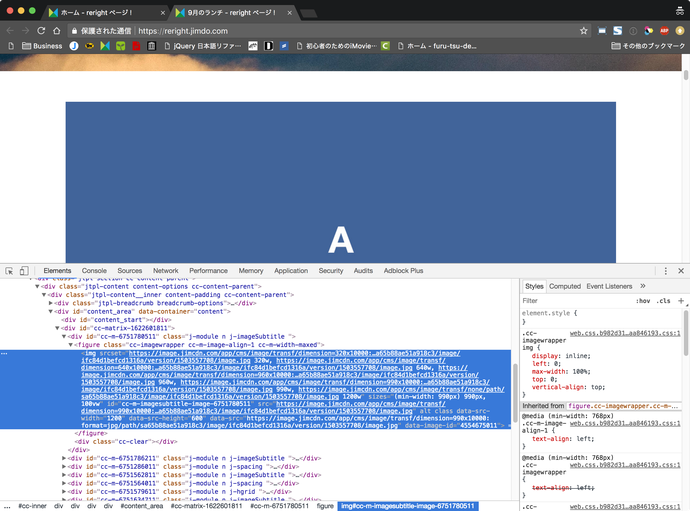690x511 pixels.
Task: Open the Memory panel tab
Action: (251, 271)
